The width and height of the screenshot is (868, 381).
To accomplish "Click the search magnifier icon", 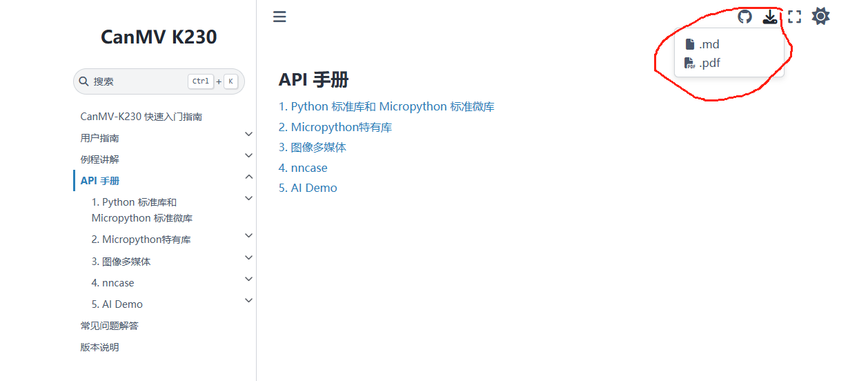I will click(84, 81).
